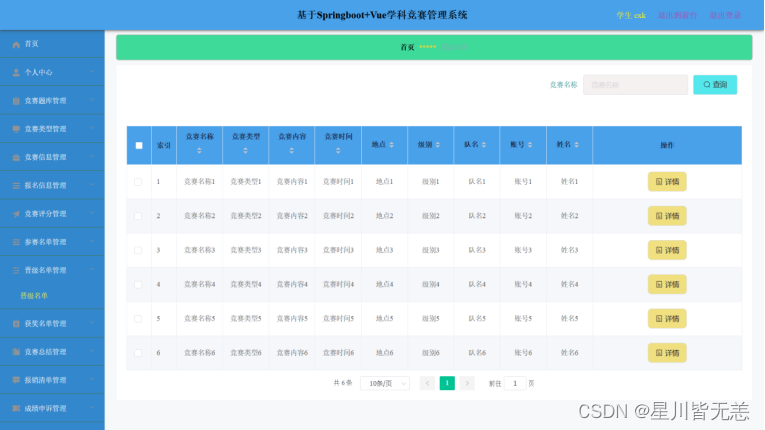Viewport: 765px width, 430px height.
Task: Sort by 竞赛内容 column arrows
Action: click(291, 151)
